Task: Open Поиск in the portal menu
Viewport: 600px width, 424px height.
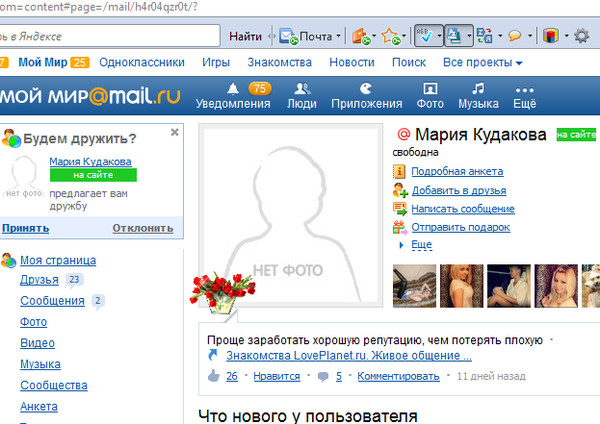Action: click(x=409, y=62)
